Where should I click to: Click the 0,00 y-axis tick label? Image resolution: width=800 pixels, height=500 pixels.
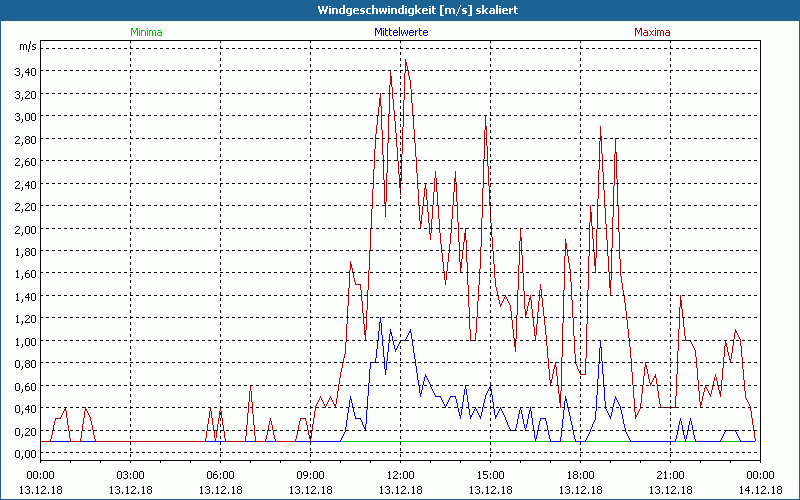pyautogui.click(x=25, y=454)
